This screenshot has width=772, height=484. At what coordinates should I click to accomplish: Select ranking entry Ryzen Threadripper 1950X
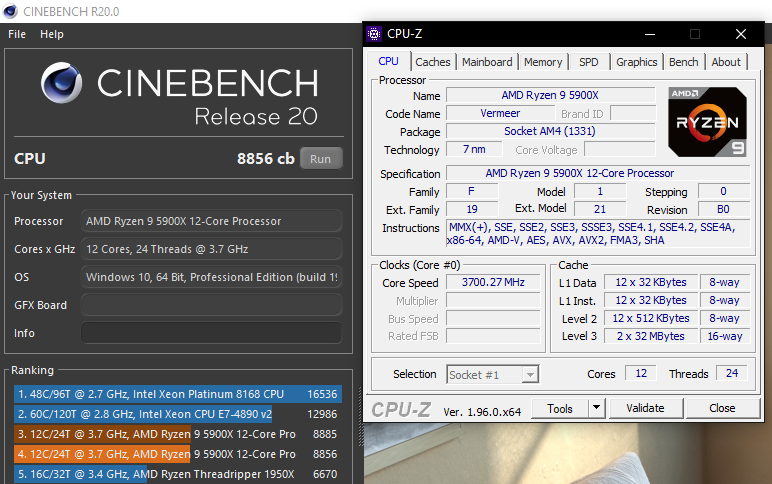point(178,474)
